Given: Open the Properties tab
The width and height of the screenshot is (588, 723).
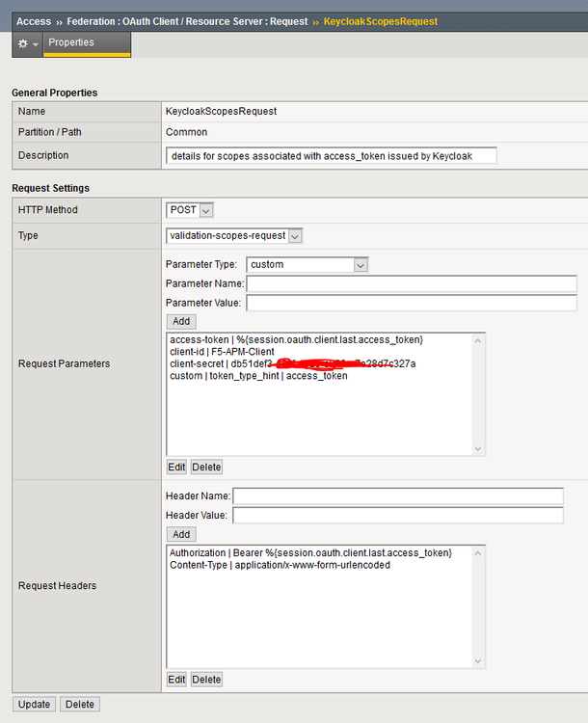Looking at the screenshot, I should pos(71,43).
